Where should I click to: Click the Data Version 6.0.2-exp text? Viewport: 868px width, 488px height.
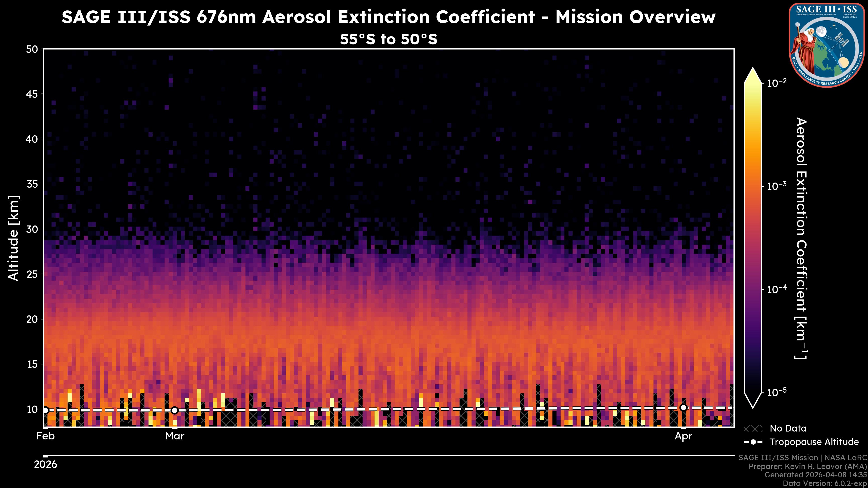825,484
